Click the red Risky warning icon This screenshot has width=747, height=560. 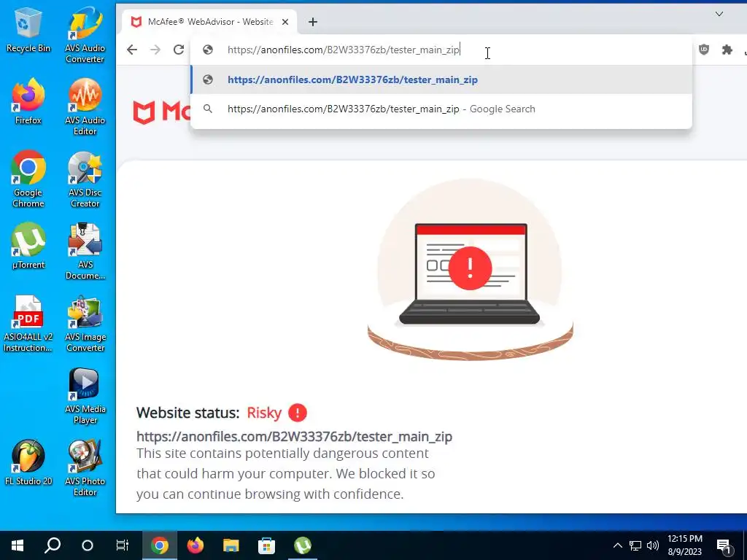point(298,413)
